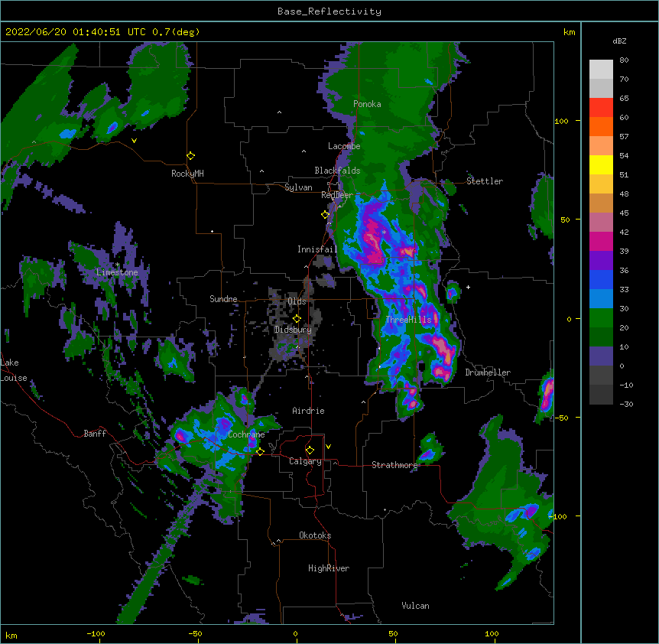Image resolution: width=659 pixels, height=644 pixels.
Task: Click the Calgary label
Action: (x=305, y=461)
